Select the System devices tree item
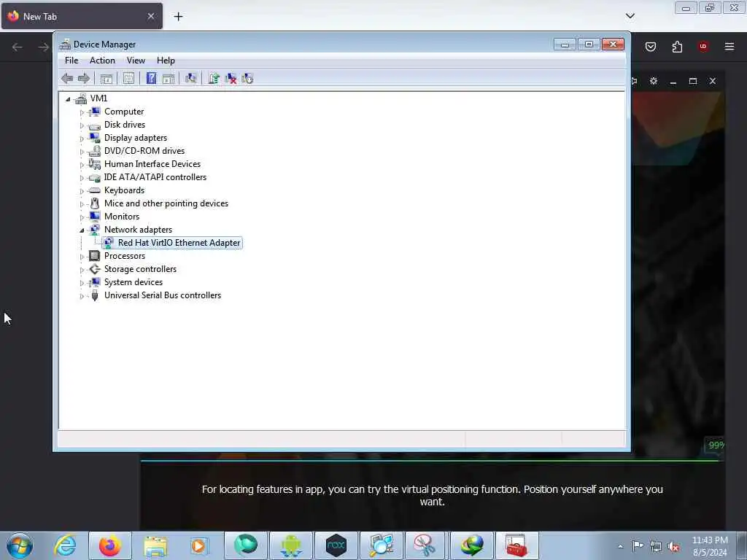 click(133, 282)
